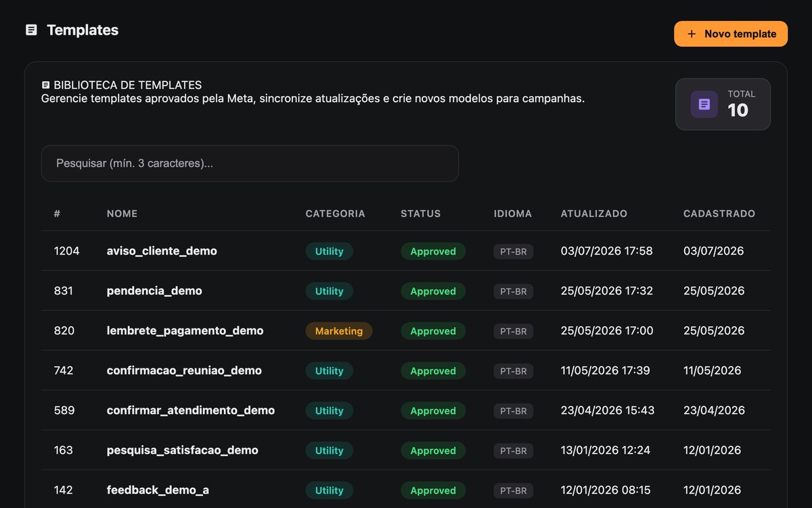Image resolution: width=812 pixels, height=508 pixels.
Task: Open template confirmar_atendimento_demo
Action: 191,410
